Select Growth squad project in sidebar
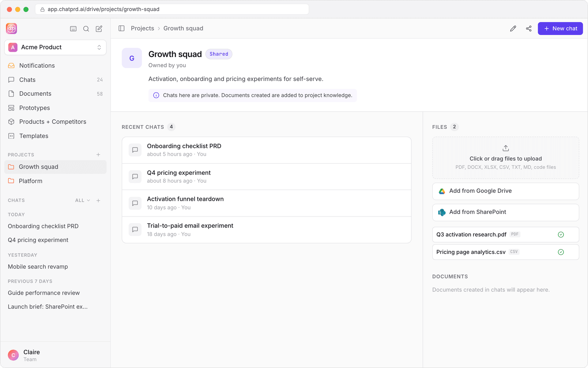The height and width of the screenshot is (368, 588). (55, 167)
